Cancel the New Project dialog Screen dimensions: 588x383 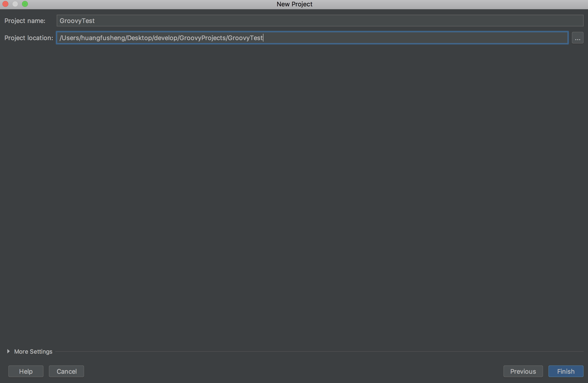coord(66,371)
